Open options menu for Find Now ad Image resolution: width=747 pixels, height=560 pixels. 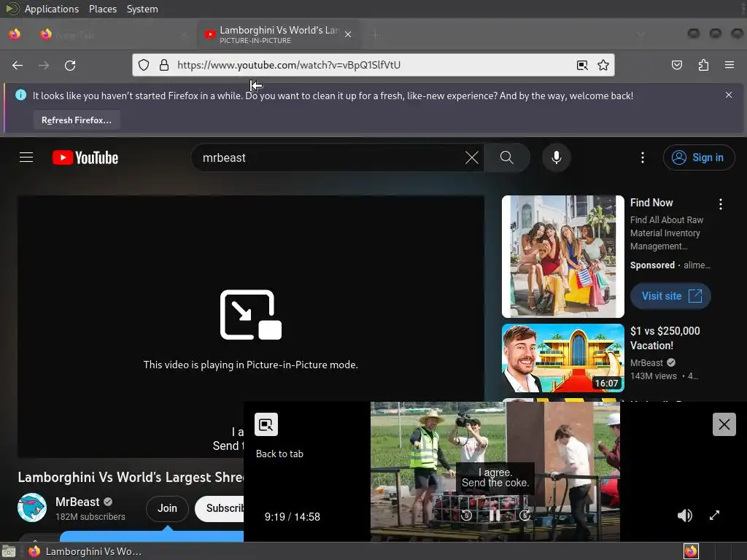[720, 204]
